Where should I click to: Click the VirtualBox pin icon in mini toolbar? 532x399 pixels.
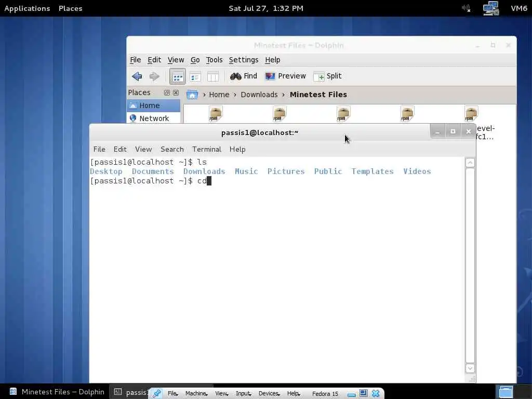coord(156,394)
